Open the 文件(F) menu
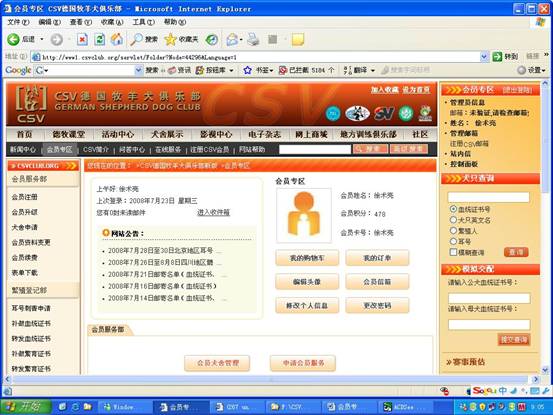 click(18, 22)
